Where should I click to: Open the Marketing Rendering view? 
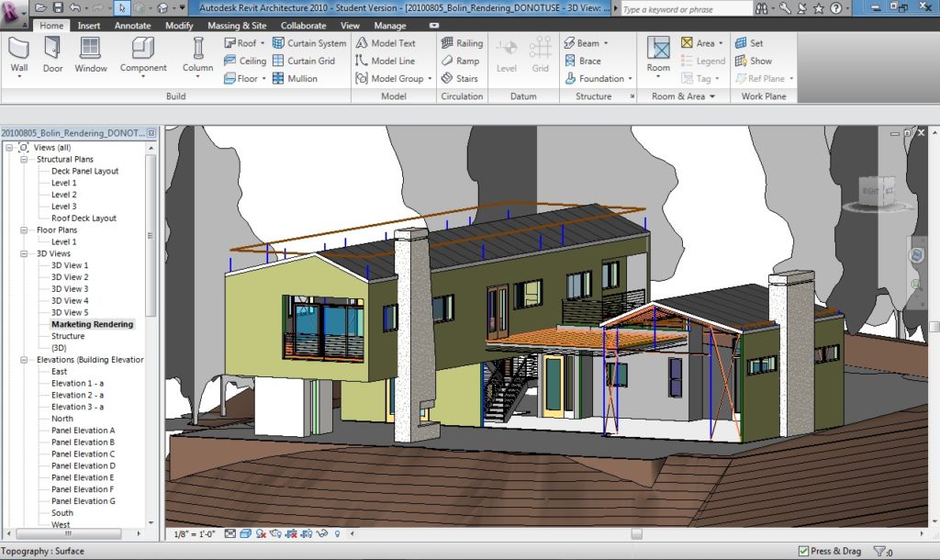(x=92, y=324)
